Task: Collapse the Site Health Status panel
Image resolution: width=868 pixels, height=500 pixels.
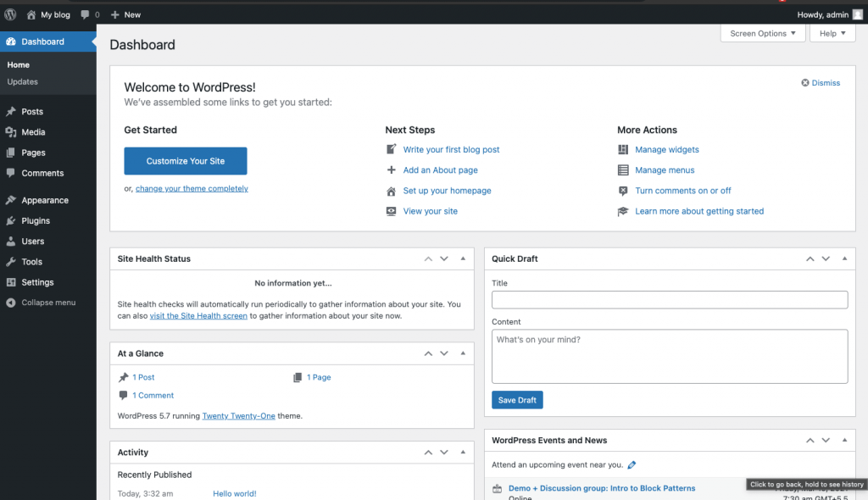Action: pos(463,258)
